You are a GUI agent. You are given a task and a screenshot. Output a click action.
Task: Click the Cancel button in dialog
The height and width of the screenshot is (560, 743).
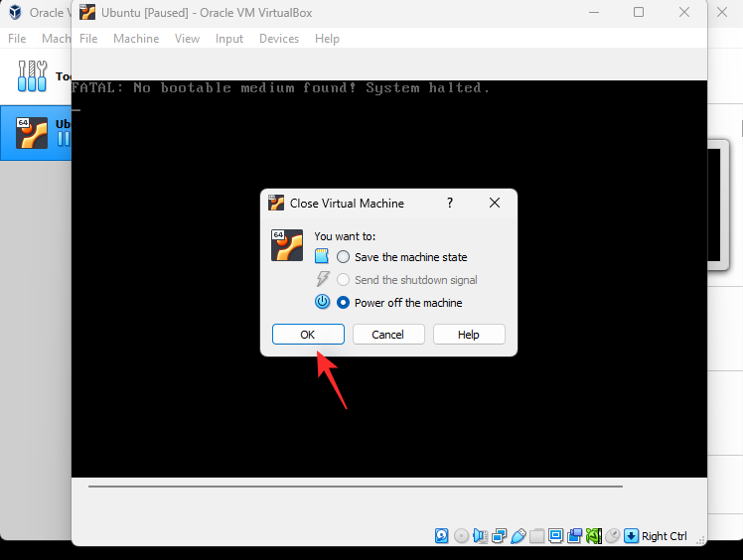click(x=388, y=335)
